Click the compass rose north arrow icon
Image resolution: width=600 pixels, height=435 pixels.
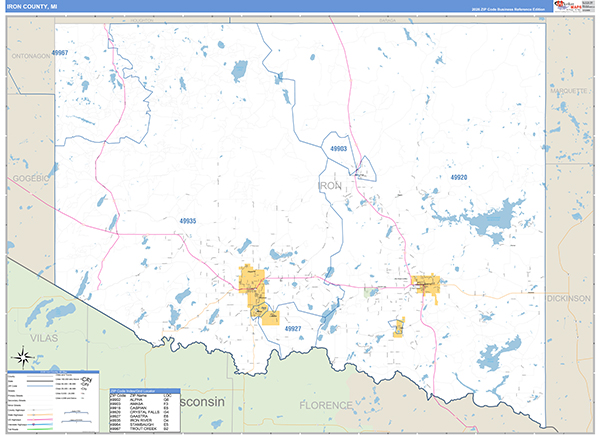click(23, 357)
